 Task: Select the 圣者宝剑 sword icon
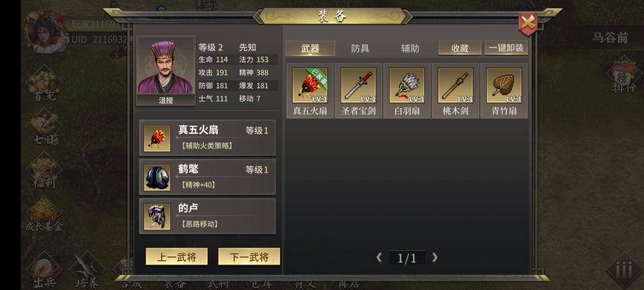pyautogui.click(x=358, y=85)
